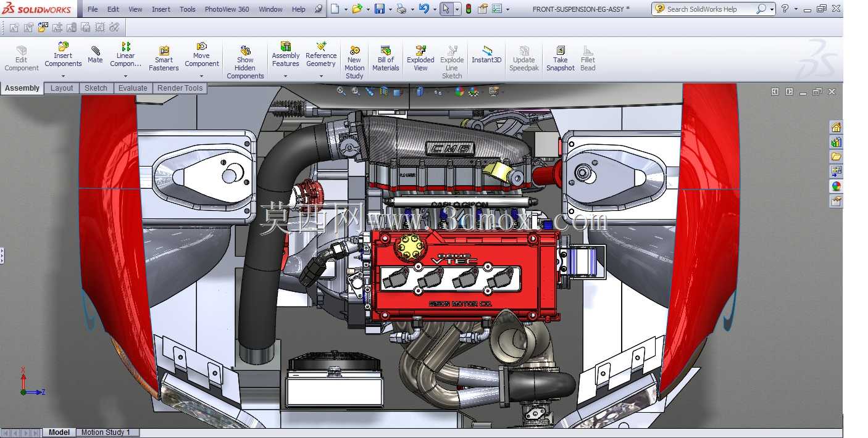Open File Properties from the title toolbar
Viewport: 868px width, 438px height.
pyautogui.click(x=483, y=9)
